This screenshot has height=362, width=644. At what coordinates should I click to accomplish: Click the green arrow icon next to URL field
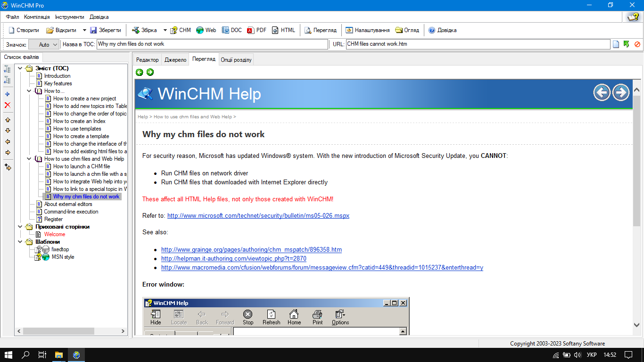pos(627,44)
